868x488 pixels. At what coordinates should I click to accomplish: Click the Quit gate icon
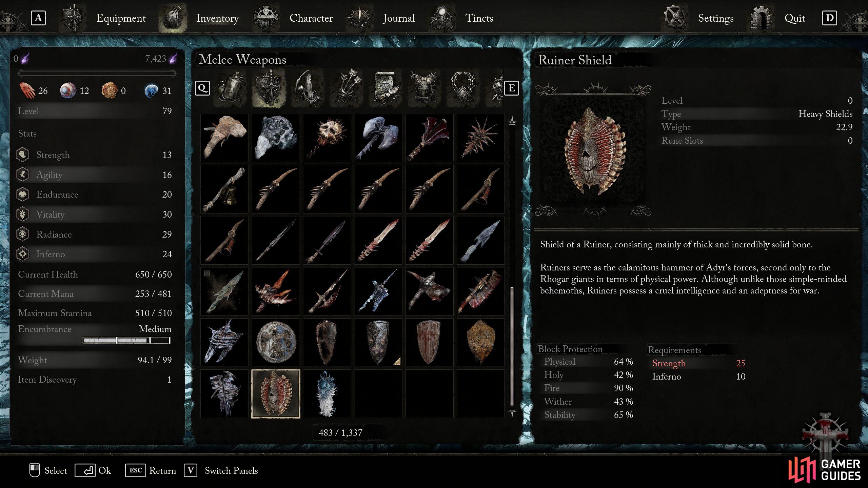pos(761,18)
